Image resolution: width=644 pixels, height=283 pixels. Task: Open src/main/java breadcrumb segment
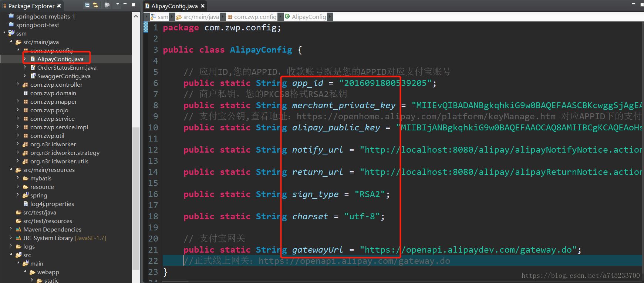[201, 17]
